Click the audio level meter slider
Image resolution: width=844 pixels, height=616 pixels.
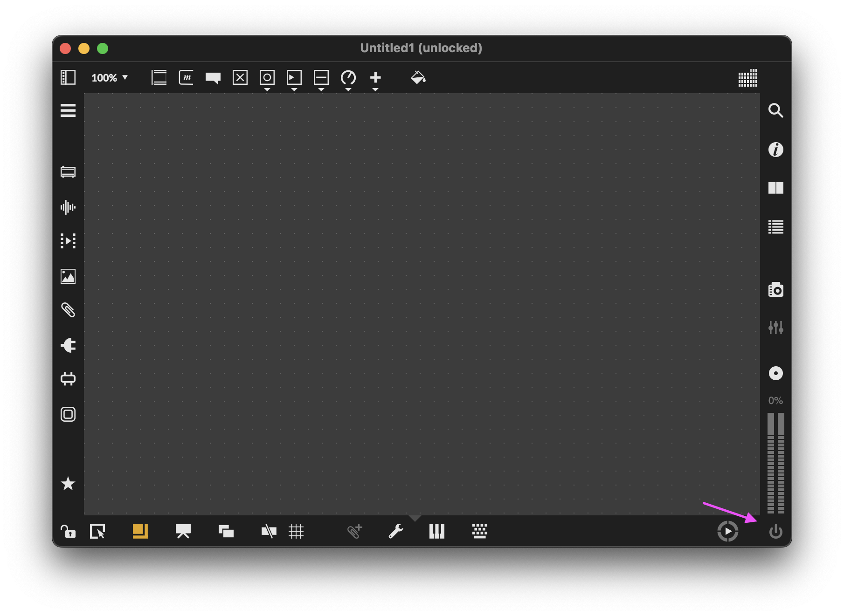click(775, 463)
